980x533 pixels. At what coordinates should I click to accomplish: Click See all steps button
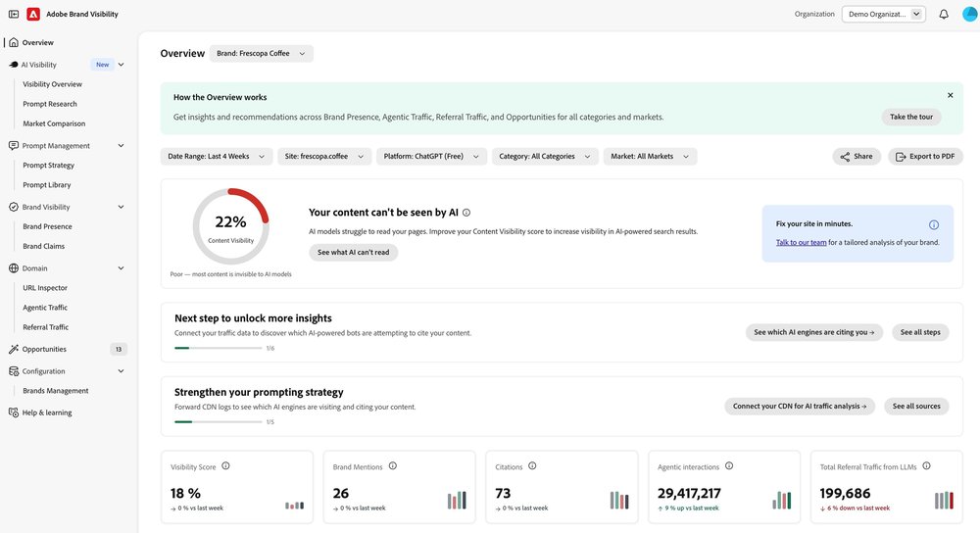(920, 332)
